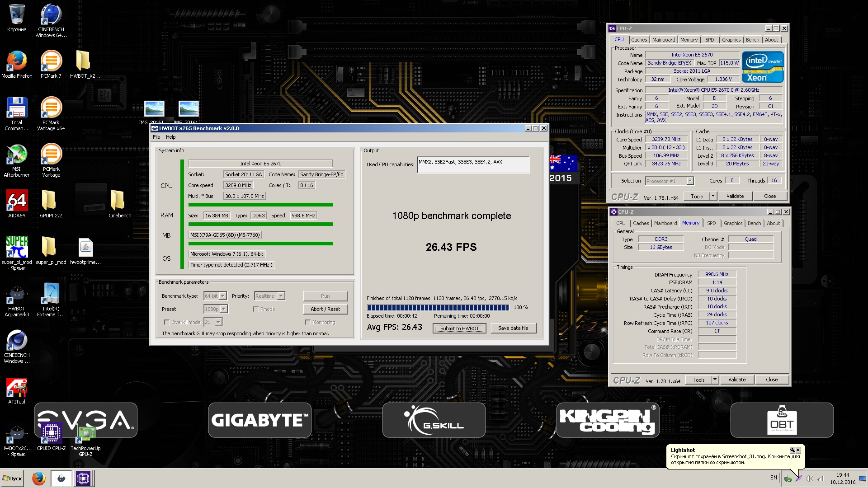The width and height of the screenshot is (868, 488).
Task: Click the Save data file button
Action: 513,328
